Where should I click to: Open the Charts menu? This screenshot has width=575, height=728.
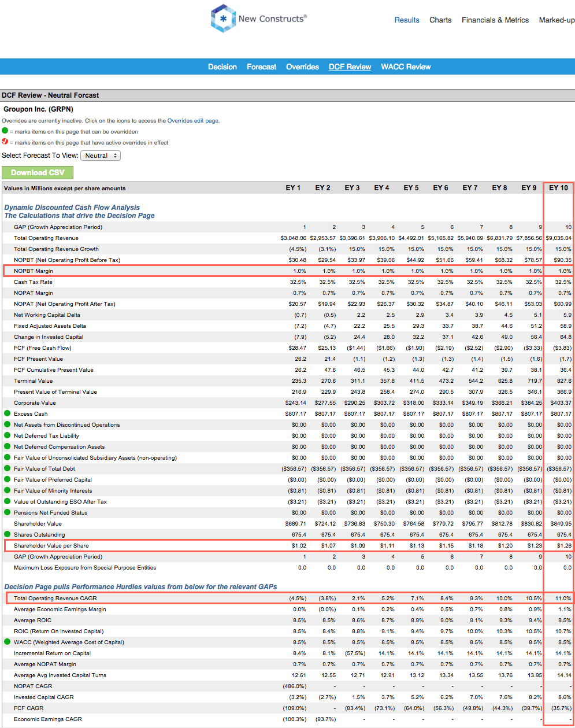coord(440,20)
